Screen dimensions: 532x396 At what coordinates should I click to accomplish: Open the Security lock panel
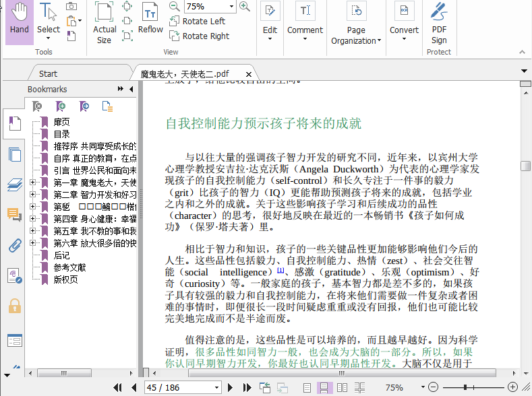(14, 306)
